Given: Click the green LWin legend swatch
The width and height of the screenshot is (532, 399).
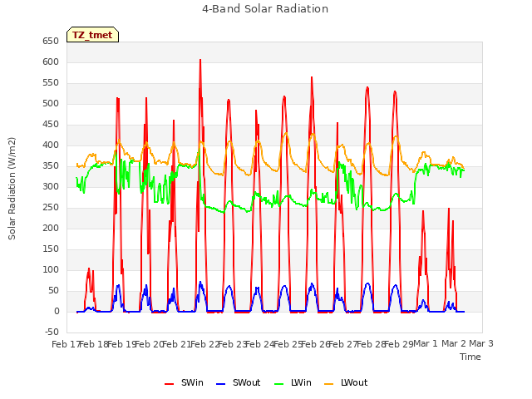Looking at the screenshot, I should pyautogui.click(x=278, y=384).
